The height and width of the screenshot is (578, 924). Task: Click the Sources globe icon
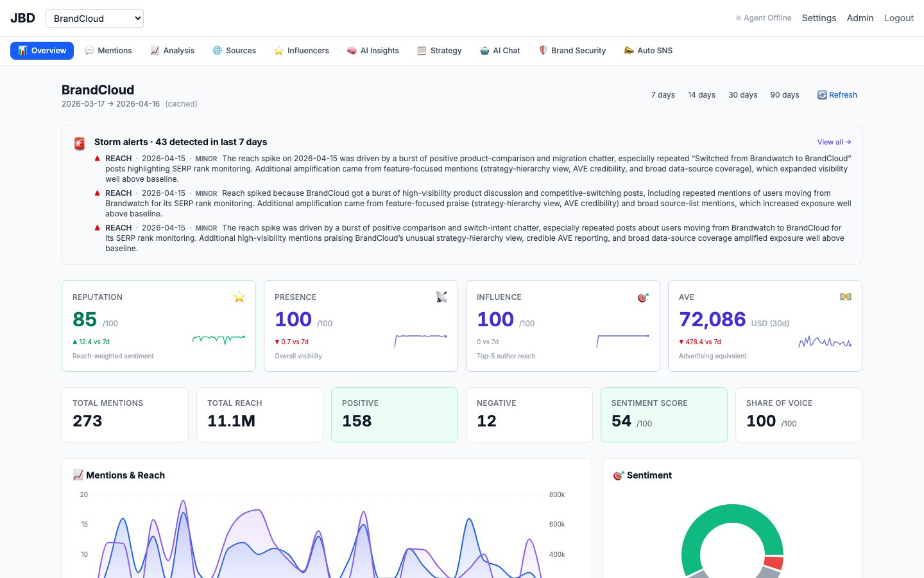(218, 51)
